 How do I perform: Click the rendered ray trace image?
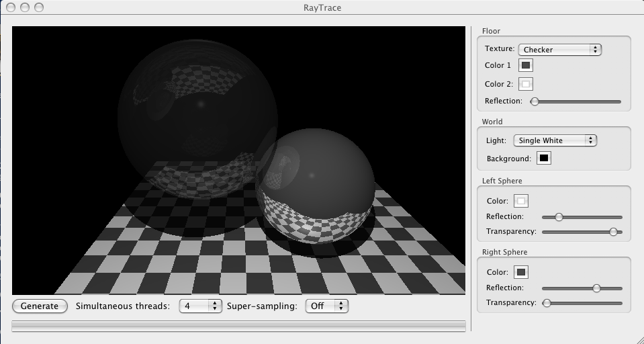(x=238, y=160)
